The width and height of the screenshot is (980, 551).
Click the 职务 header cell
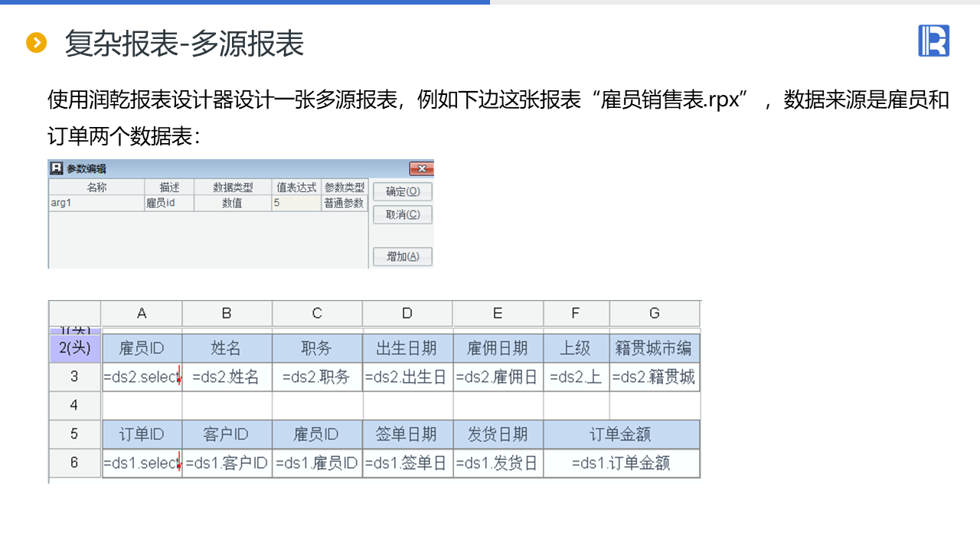317,348
